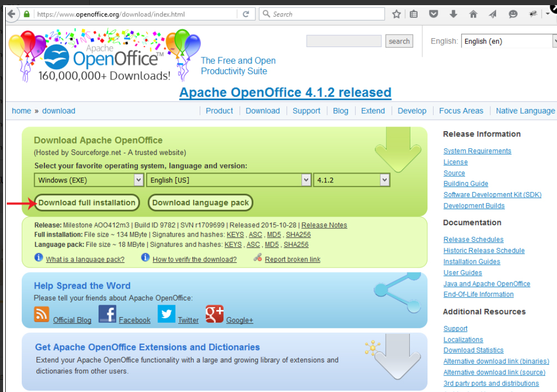The width and height of the screenshot is (557, 392).
Task: Open the English [US] language dropdown
Action: 229,180
